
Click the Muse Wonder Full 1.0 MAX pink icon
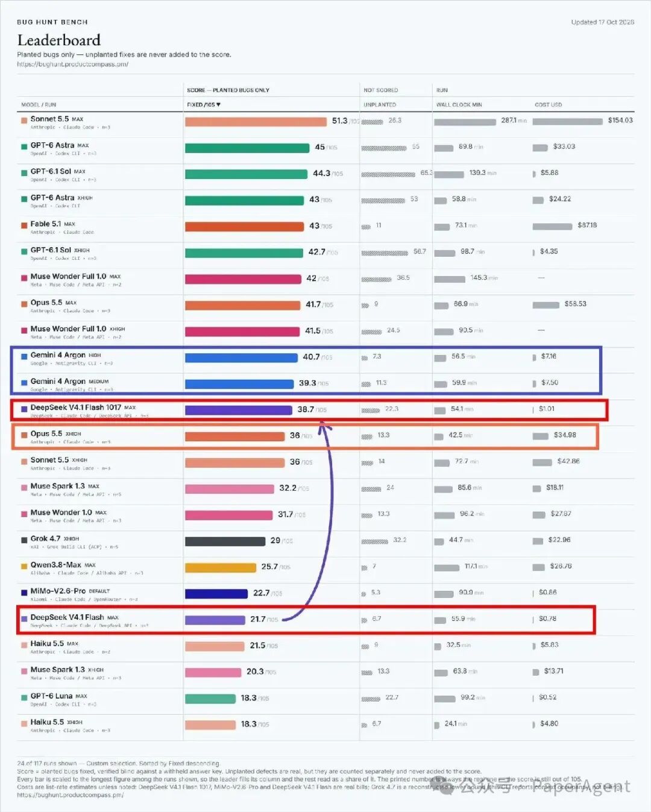pyautogui.click(x=24, y=277)
